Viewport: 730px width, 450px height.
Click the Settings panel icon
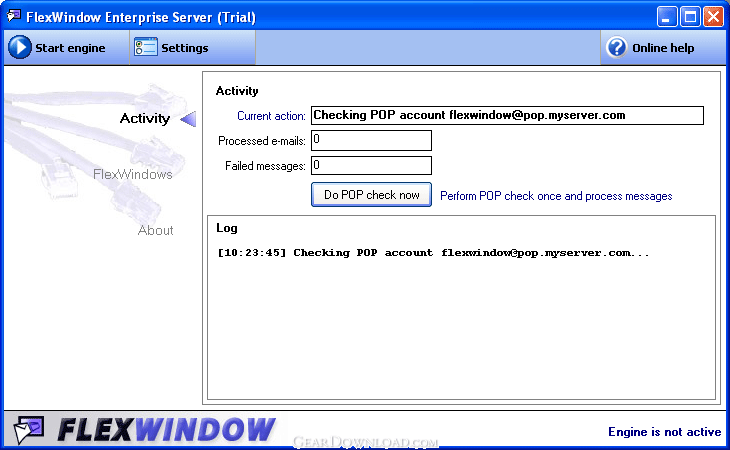[146, 47]
